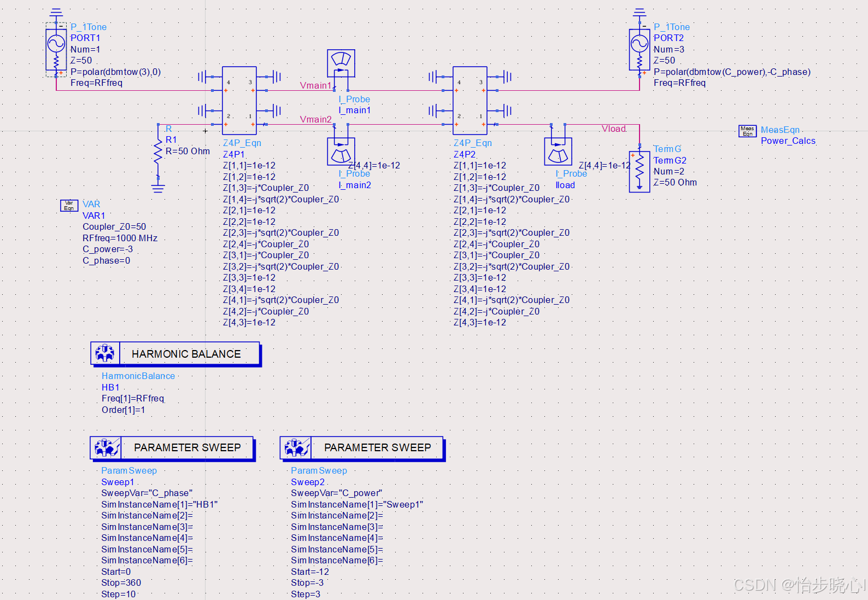Screen dimensions: 868x600
Task: Click the Sweep1 Parameter Sweep gear icon
Action: 106,447
